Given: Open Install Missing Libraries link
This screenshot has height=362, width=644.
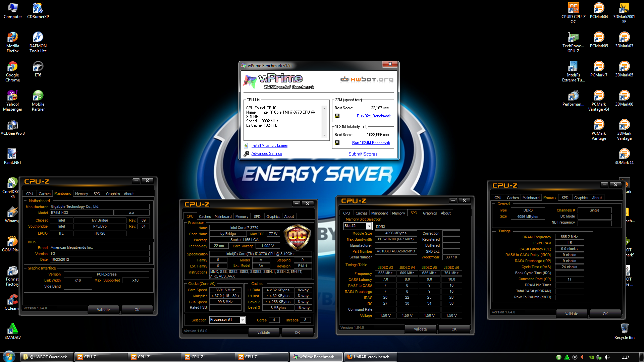Looking at the screenshot, I should tap(269, 145).
